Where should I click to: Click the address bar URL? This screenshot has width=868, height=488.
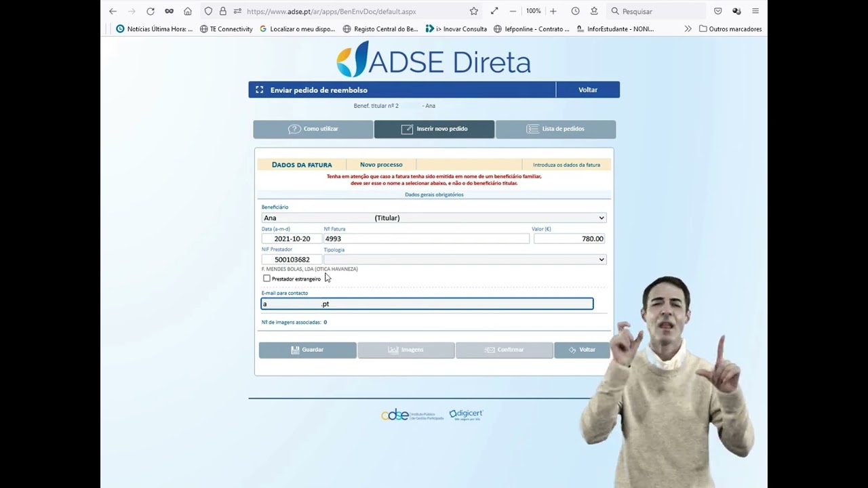(332, 12)
